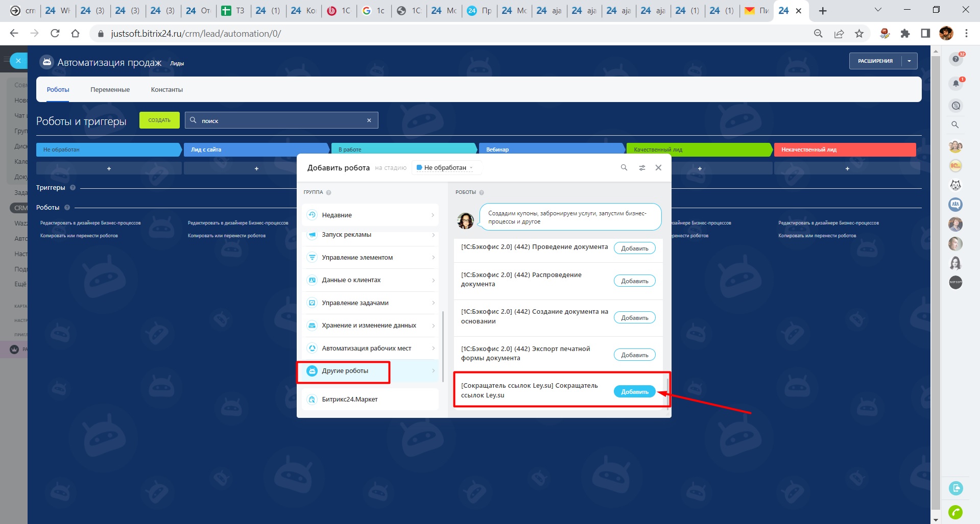The width and height of the screenshot is (980, 524).
Task: Select the Запуск рекламы group
Action: pyautogui.click(x=370, y=235)
